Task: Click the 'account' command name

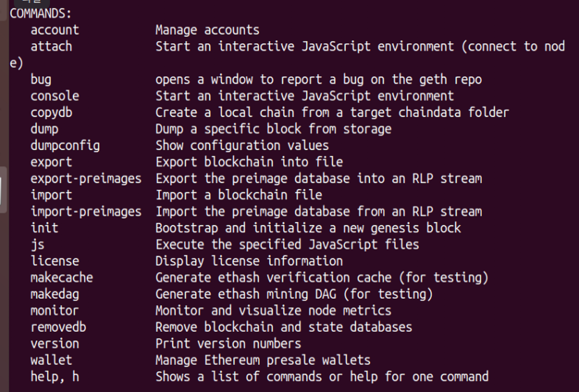Action: 55,30
